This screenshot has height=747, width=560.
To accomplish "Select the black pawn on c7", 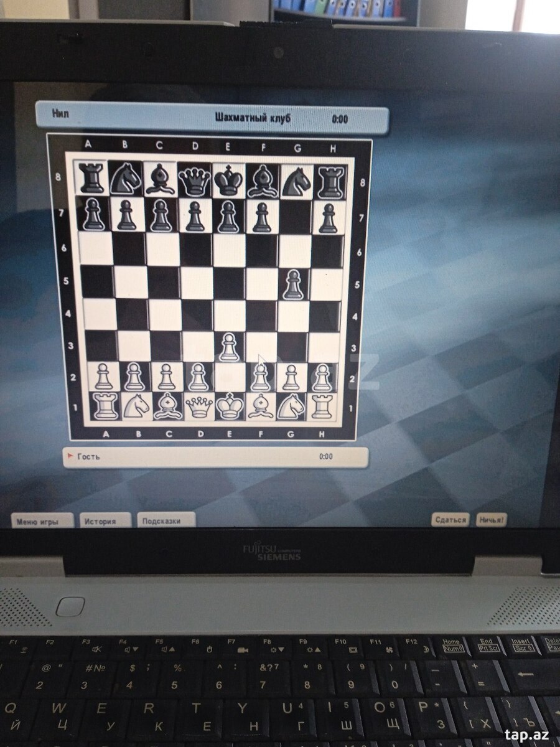I will coord(161,215).
